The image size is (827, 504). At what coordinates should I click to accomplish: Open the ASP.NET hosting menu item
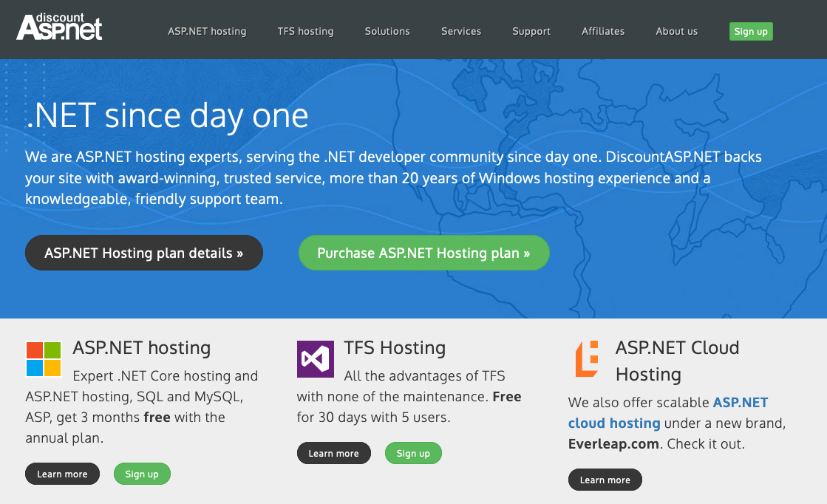207,31
